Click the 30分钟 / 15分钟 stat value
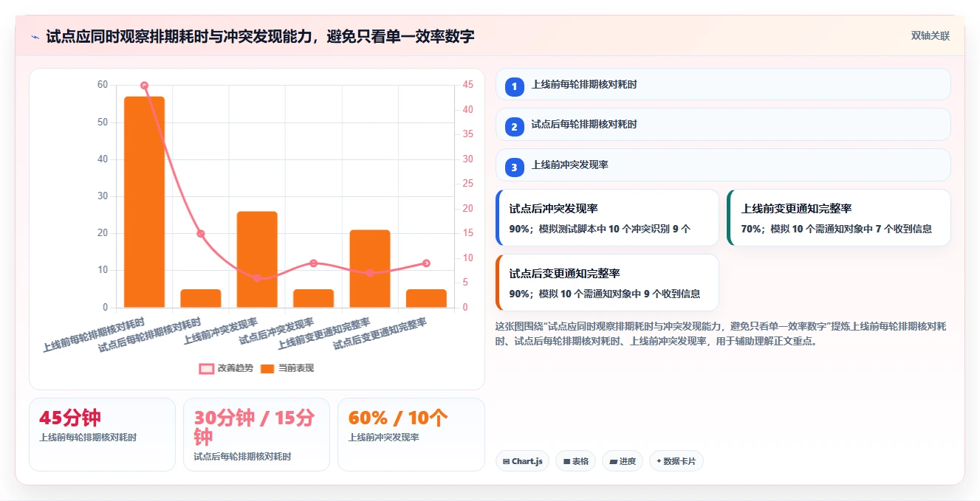Image resolution: width=980 pixels, height=501 pixels. [x=256, y=426]
